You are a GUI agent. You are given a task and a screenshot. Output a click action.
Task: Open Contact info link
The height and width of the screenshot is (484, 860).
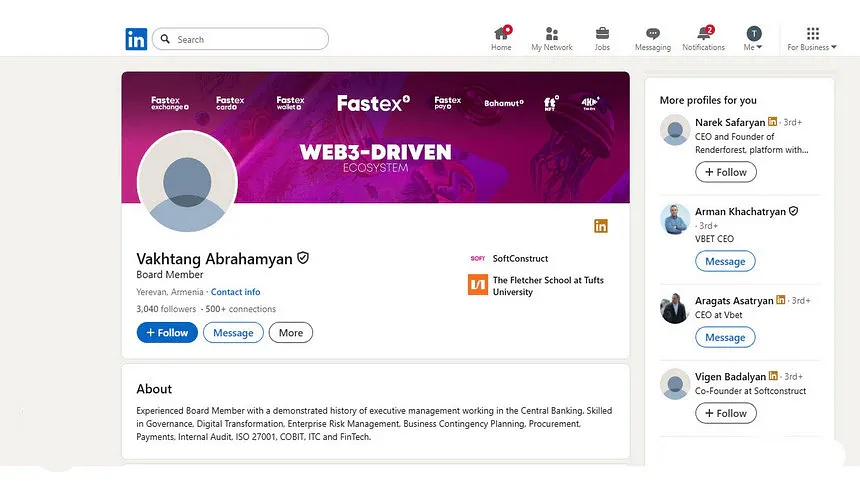click(x=235, y=292)
